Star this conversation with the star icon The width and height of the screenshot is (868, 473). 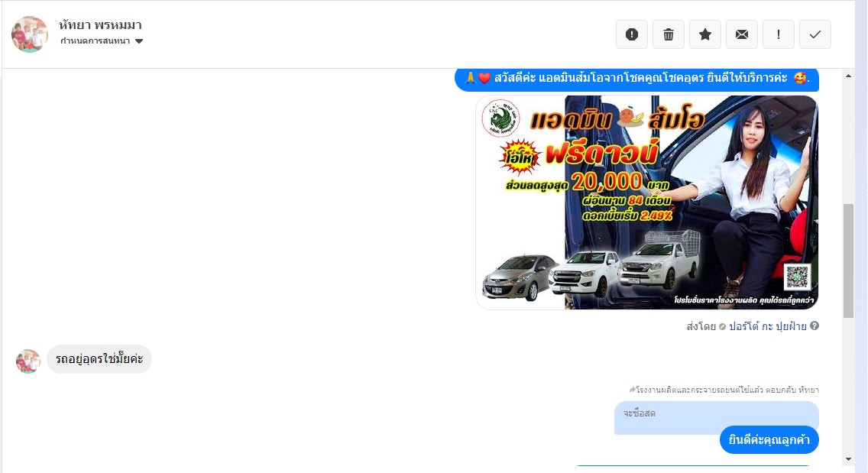point(704,34)
